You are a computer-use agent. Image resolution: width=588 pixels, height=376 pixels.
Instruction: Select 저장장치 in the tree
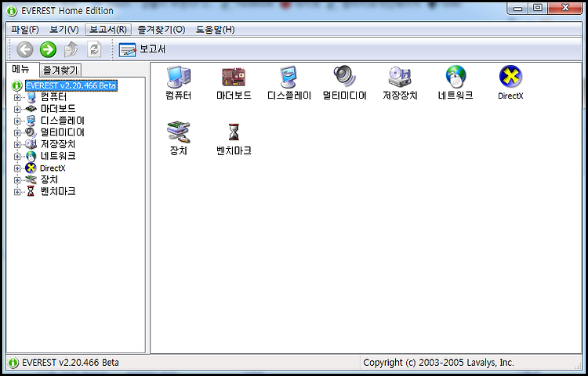58,144
